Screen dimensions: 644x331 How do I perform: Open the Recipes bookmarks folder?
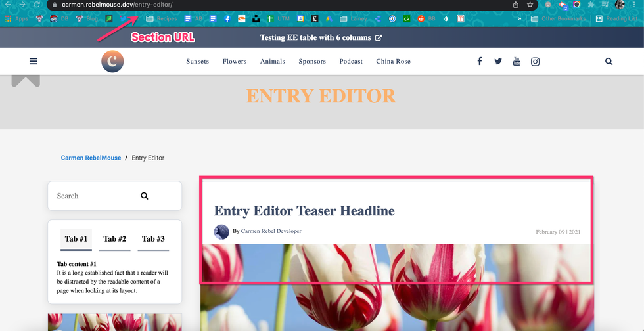[162, 19]
